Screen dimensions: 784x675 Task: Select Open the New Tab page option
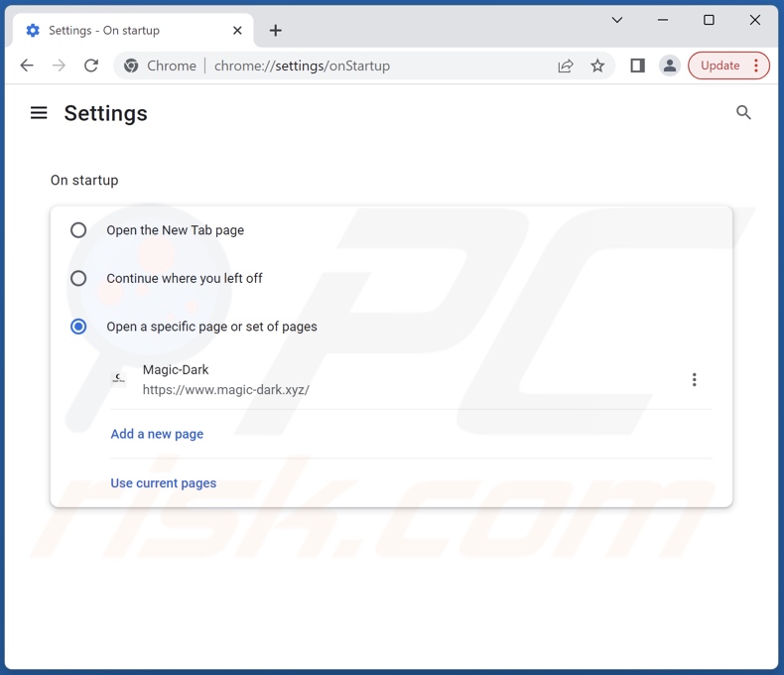[78, 230]
